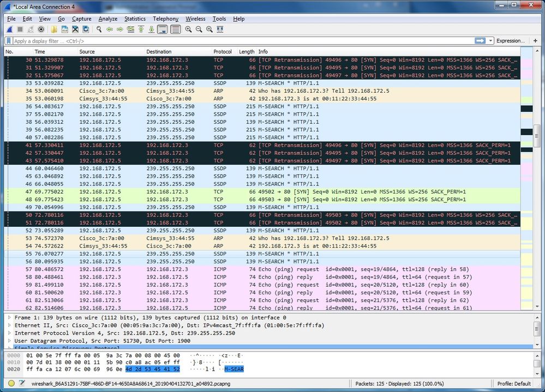Close this capture file
The height and width of the screenshot is (392, 545).
tap(75, 29)
